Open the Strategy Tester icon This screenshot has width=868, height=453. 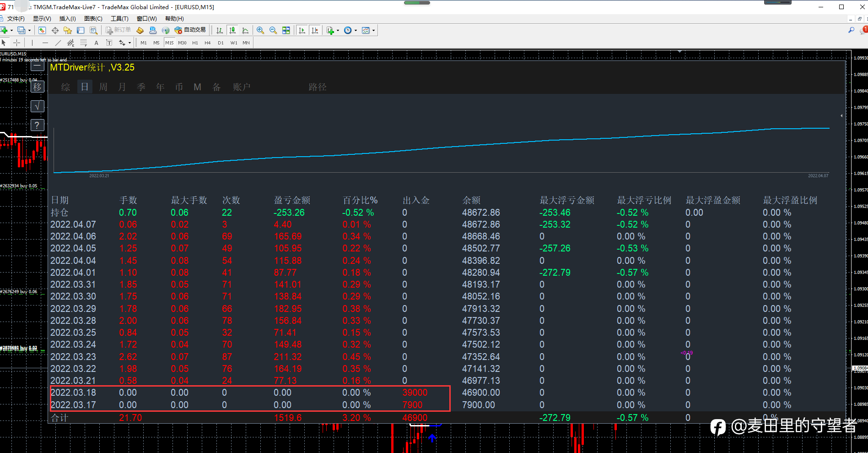coord(93,30)
